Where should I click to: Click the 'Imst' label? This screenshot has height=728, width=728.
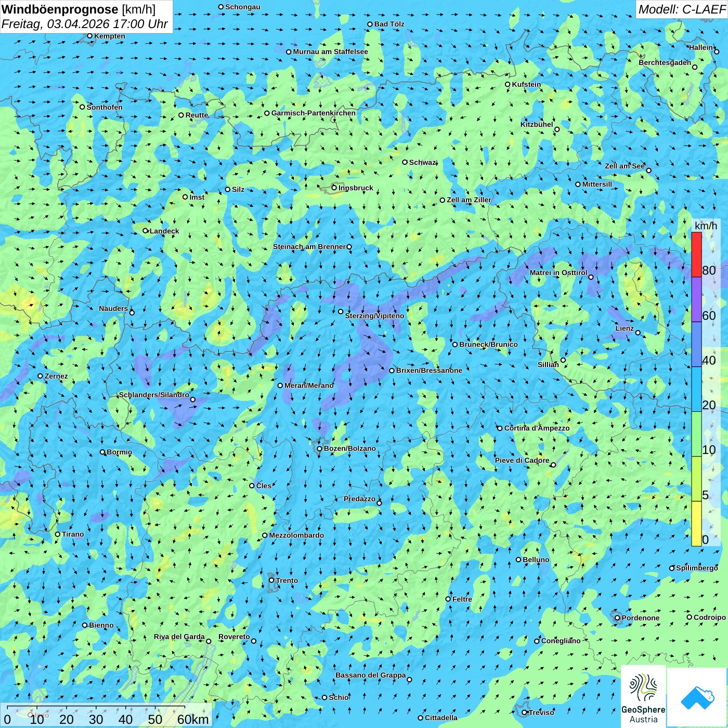(197, 197)
